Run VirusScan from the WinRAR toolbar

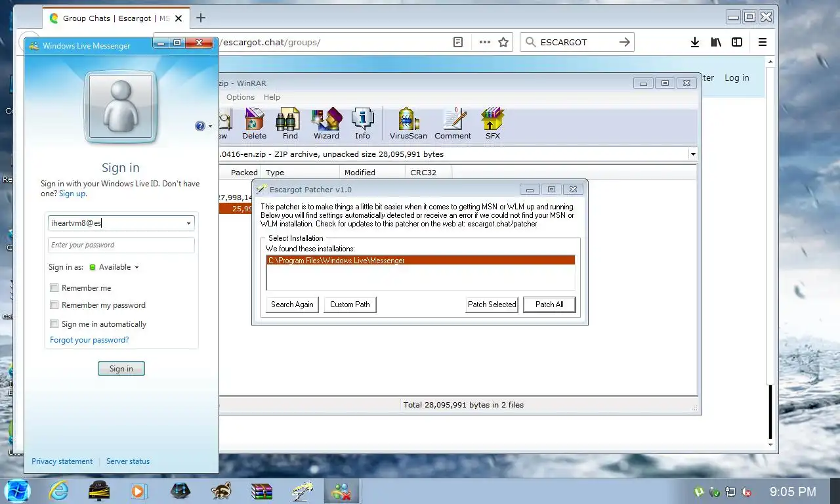pos(408,124)
